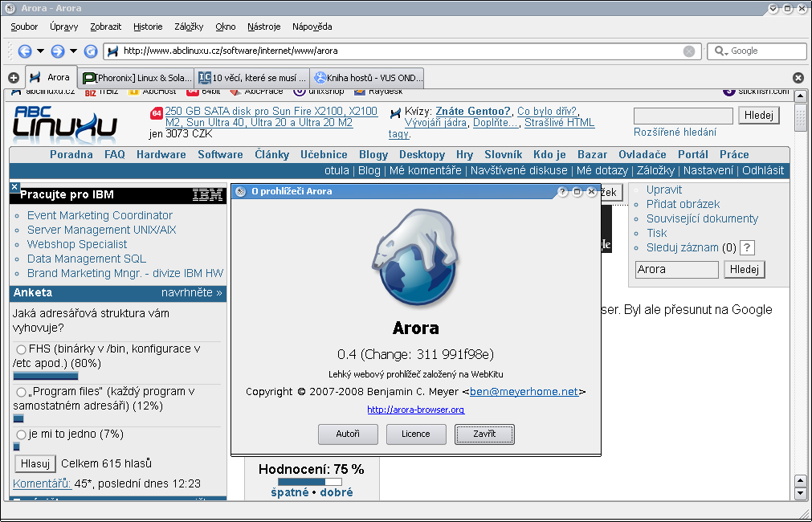The width and height of the screenshot is (812, 522).
Task: Close the IBM jobs panel with X
Action: point(14,187)
